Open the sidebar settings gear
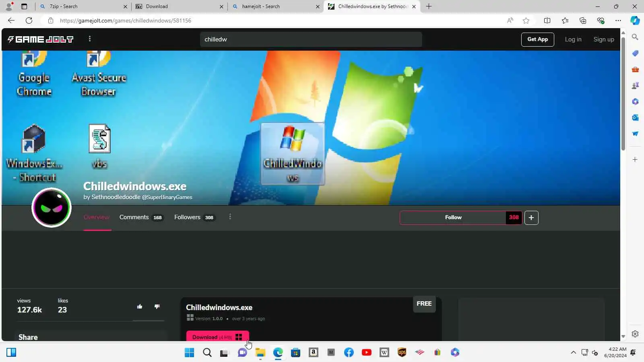The width and height of the screenshot is (644, 362). pos(635,334)
